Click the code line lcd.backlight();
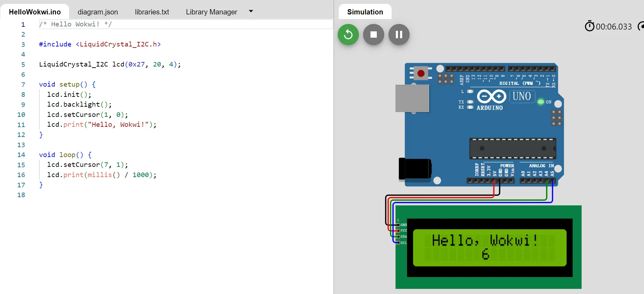This screenshot has width=644, height=294. [79, 105]
